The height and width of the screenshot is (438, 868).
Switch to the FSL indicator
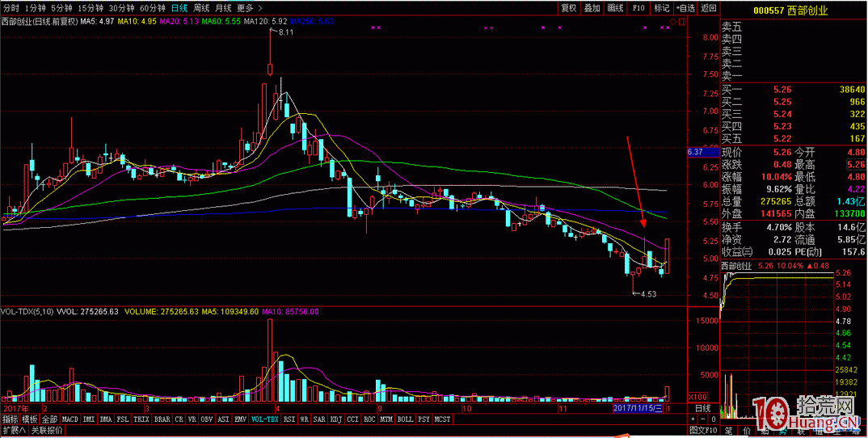(x=124, y=419)
